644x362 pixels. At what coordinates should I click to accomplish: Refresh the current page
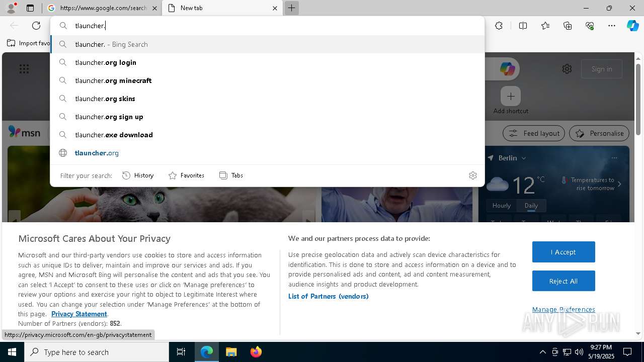(x=36, y=26)
